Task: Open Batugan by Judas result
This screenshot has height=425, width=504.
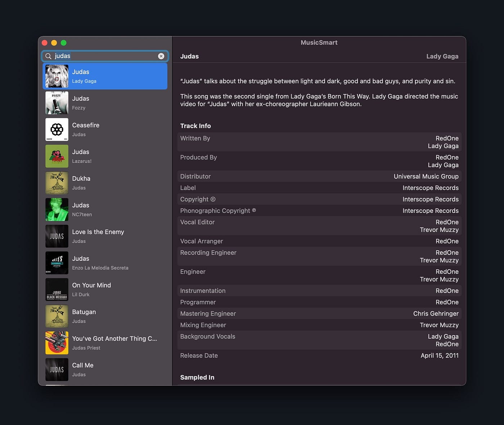Action: point(105,316)
